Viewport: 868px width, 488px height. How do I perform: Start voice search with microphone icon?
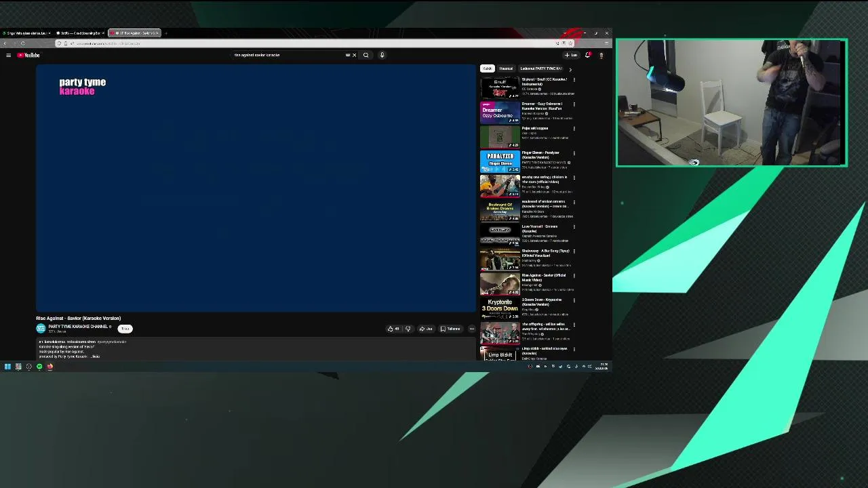point(382,55)
